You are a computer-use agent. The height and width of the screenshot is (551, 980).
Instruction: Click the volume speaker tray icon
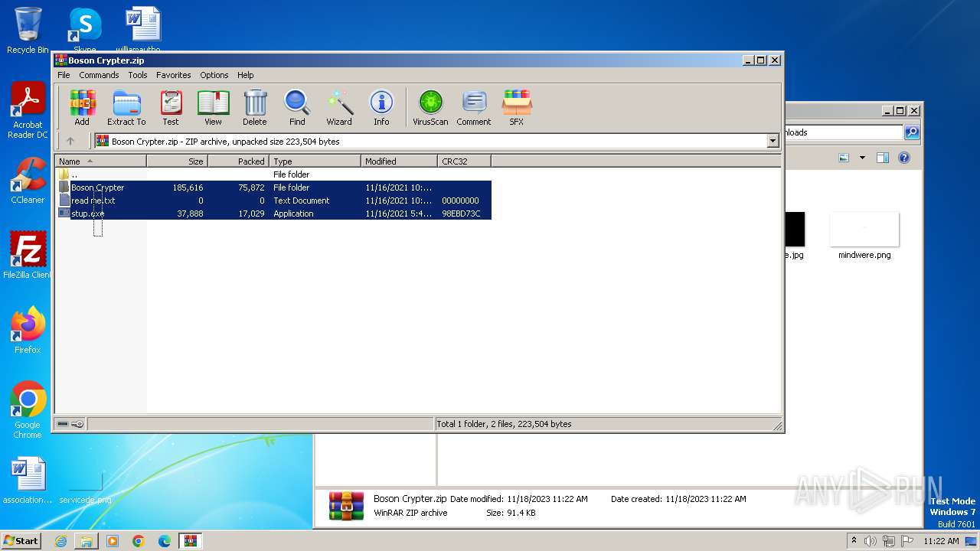[x=871, y=541]
